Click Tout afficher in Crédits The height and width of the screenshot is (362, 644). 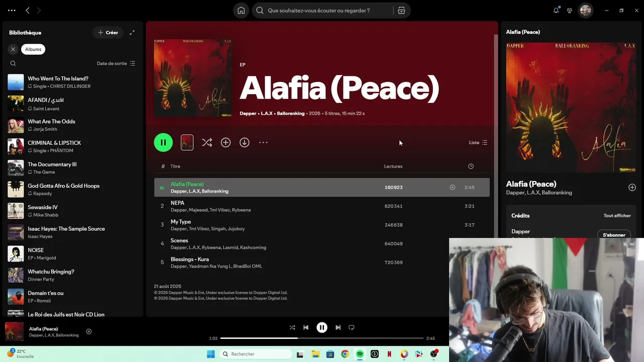pos(617,216)
